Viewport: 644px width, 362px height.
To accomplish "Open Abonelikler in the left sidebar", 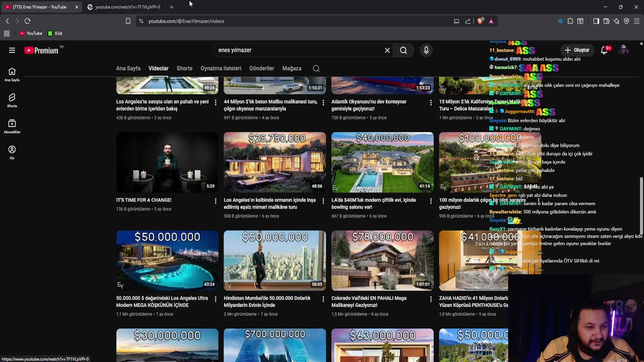I will [12, 127].
